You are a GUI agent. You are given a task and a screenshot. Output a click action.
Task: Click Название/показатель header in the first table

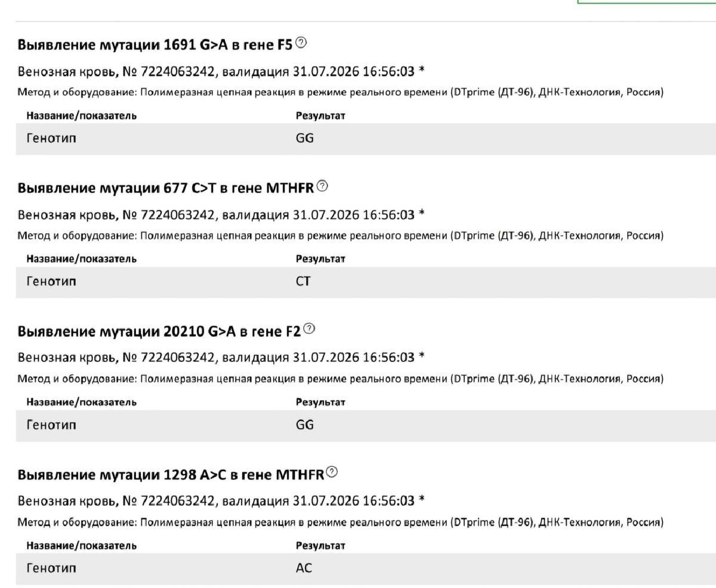(x=82, y=116)
